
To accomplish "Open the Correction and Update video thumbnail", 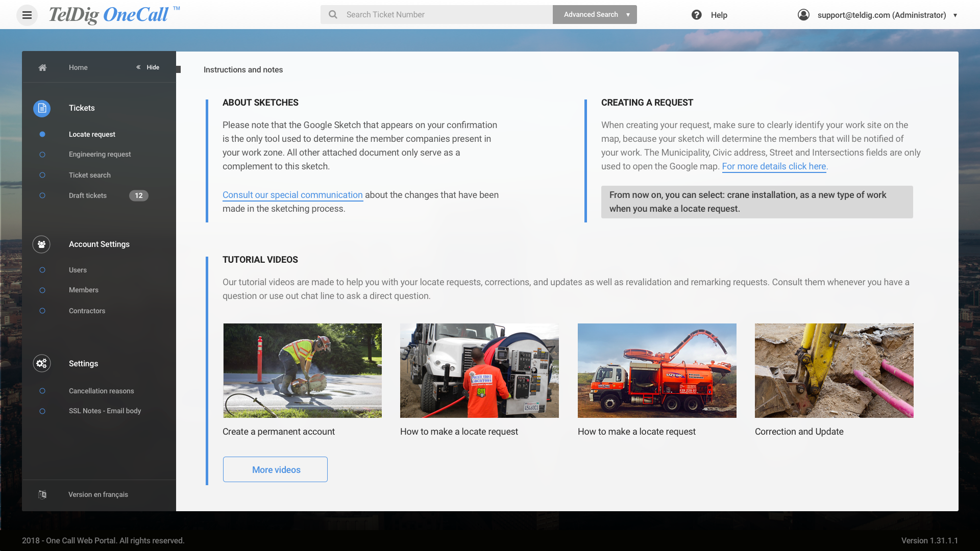I will pos(834,370).
